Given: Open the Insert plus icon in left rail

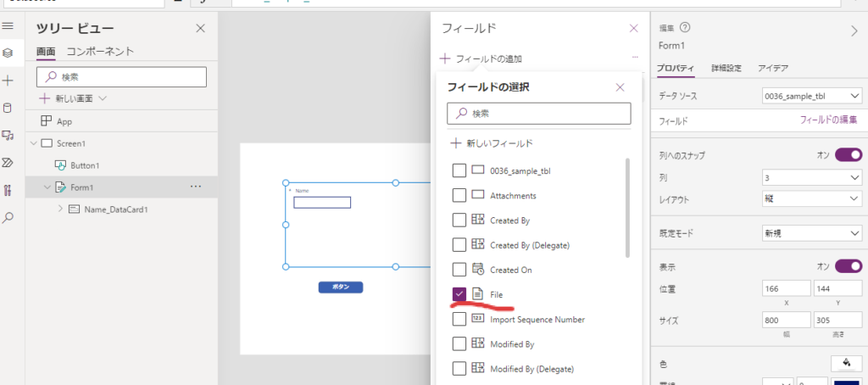Looking at the screenshot, I should pyautogui.click(x=8, y=80).
